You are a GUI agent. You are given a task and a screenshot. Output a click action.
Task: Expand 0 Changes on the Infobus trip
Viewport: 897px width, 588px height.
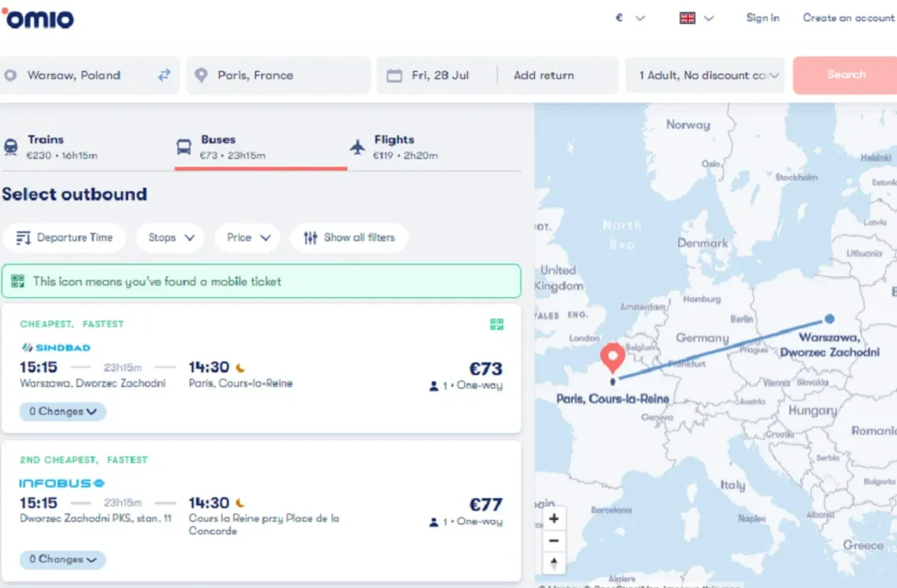coord(63,560)
